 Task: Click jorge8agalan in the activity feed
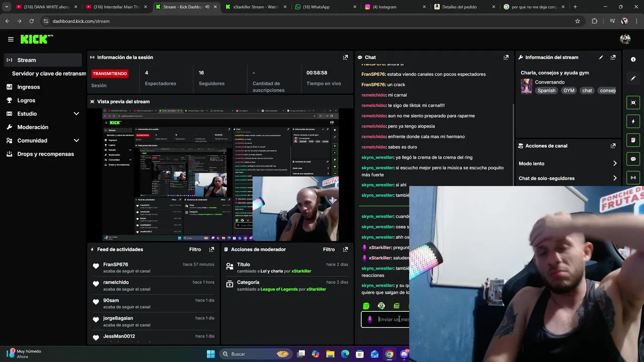coord(118,318)
